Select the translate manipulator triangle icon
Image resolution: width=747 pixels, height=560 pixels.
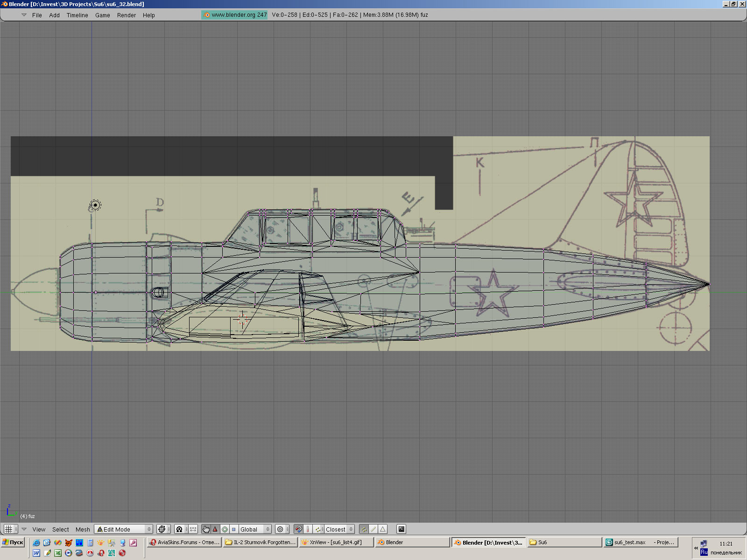point(215,529)
